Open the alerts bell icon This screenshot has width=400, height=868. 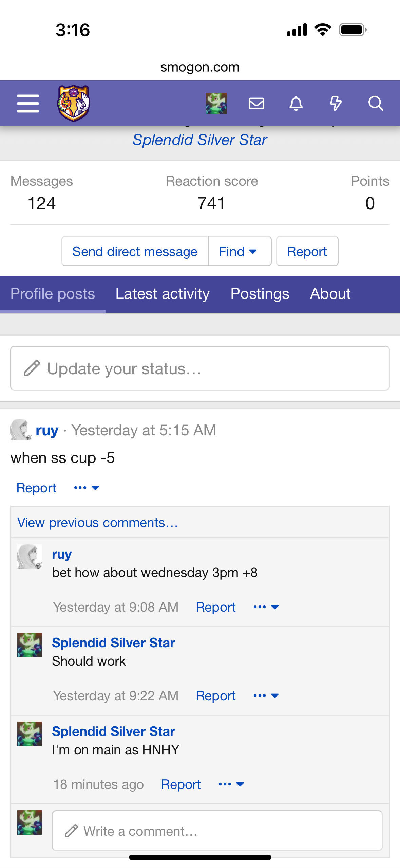pyautogui.click(x=296, y=103)
